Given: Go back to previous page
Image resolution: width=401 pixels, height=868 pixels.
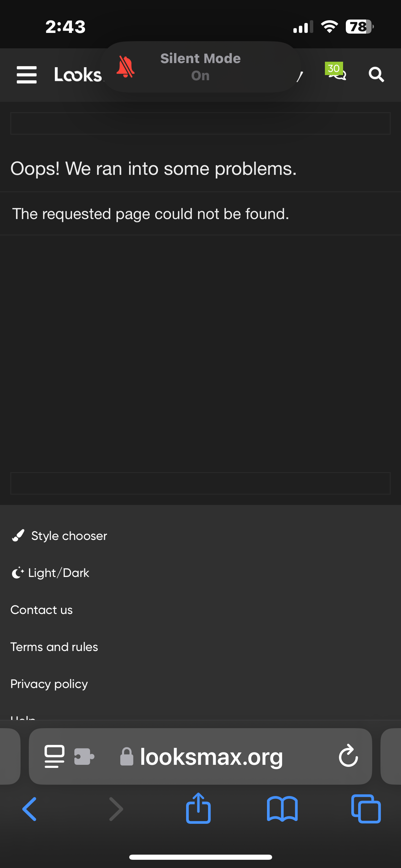Looking at the screenshot, I should (30, 809).
